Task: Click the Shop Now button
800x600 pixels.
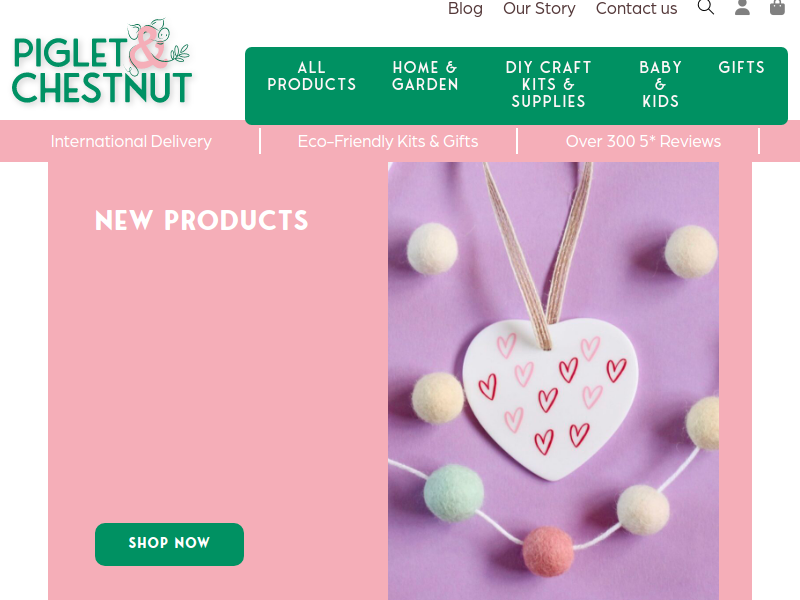Action: pos(169,544)
